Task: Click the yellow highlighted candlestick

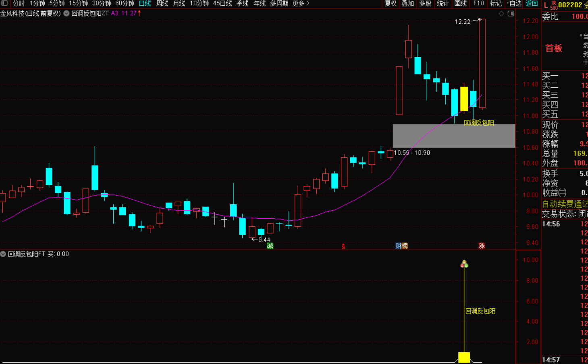Action: pos(464,99)
